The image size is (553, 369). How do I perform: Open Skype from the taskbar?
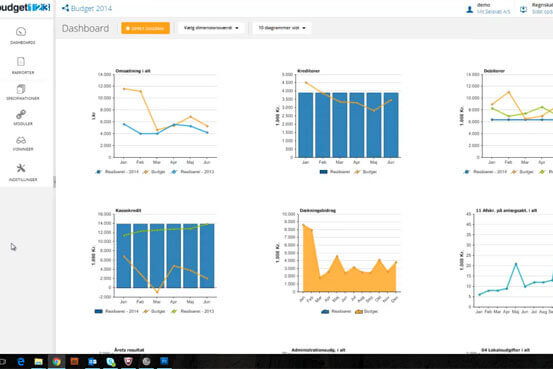pyautogui.click(x=111, y=362)
